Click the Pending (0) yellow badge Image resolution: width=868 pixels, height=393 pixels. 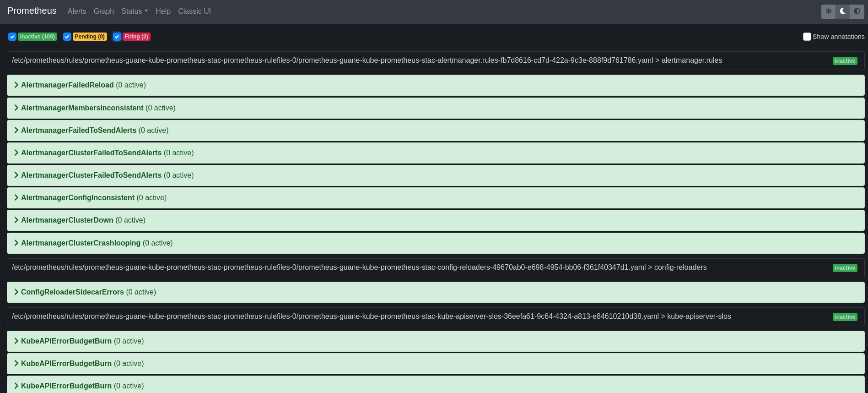coord(90,37)
